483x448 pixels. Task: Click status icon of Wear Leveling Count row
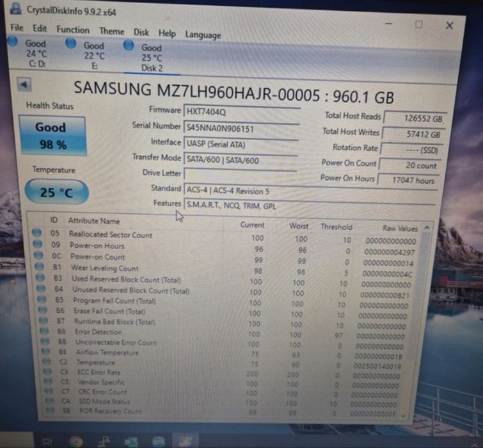[x=40, y=266]
